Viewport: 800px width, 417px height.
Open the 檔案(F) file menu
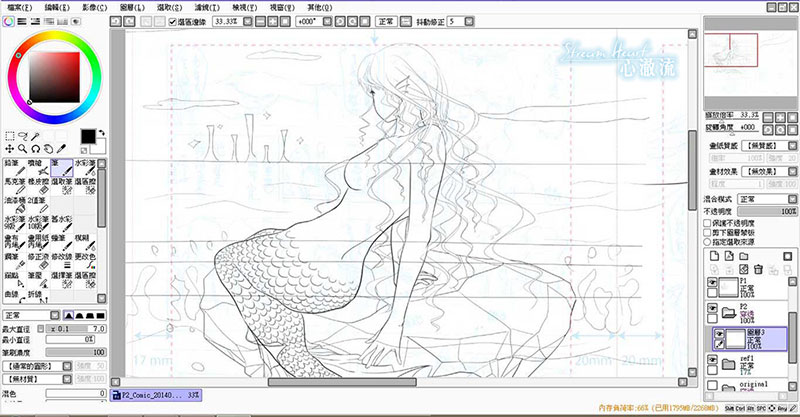pyautogui.click(x=19, y=7)
